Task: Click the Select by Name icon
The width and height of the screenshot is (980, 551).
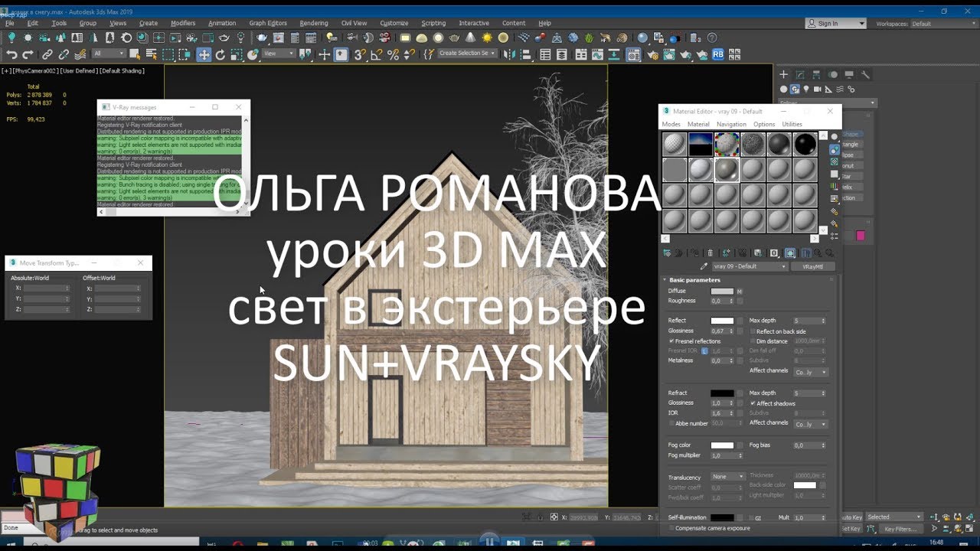Action: (x=152, y=54)
